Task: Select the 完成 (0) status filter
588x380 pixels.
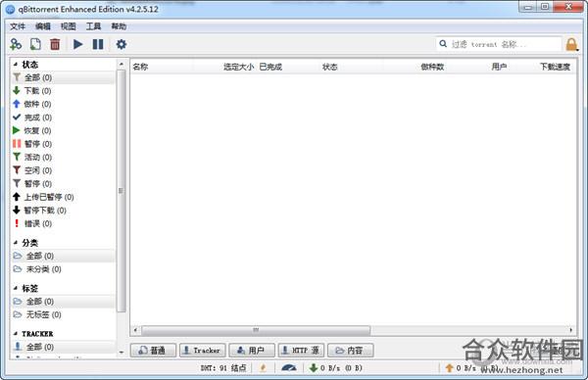Action: point(63,118)
